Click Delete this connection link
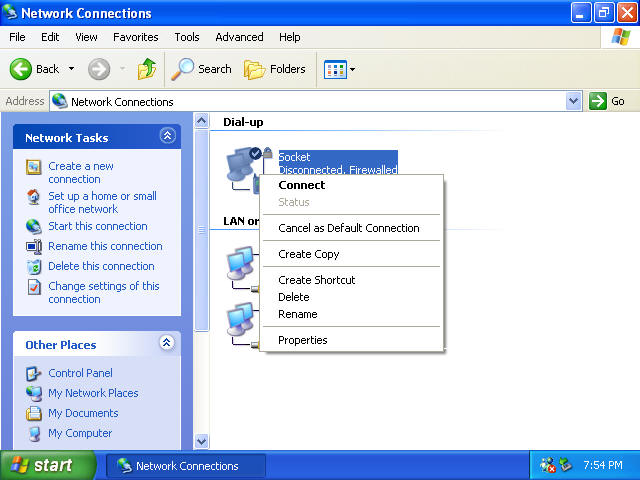This screenshot has height=480, width=640. [101, 266]
